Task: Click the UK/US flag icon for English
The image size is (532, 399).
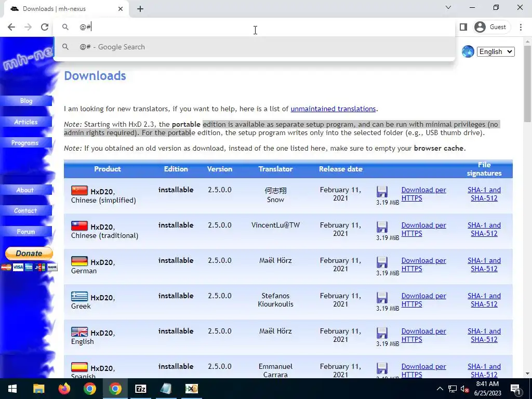Action: click(x=79, y=331)
